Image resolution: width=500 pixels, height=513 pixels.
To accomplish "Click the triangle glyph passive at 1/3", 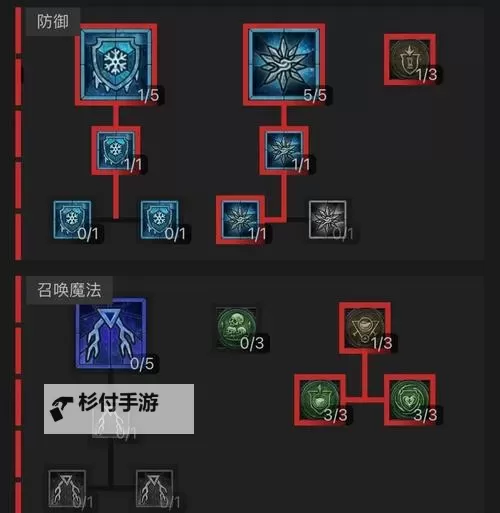I will (x=365, y=328).
